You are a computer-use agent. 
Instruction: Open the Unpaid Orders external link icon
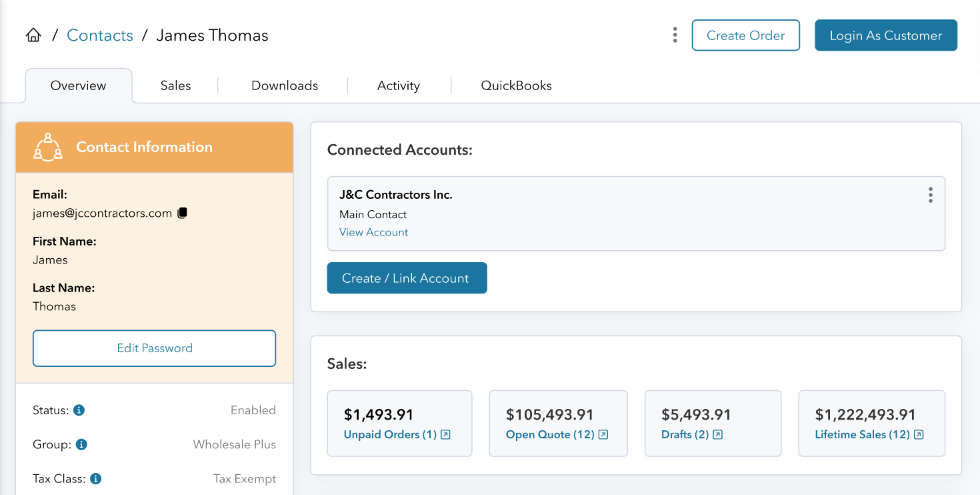coord(446,435)
